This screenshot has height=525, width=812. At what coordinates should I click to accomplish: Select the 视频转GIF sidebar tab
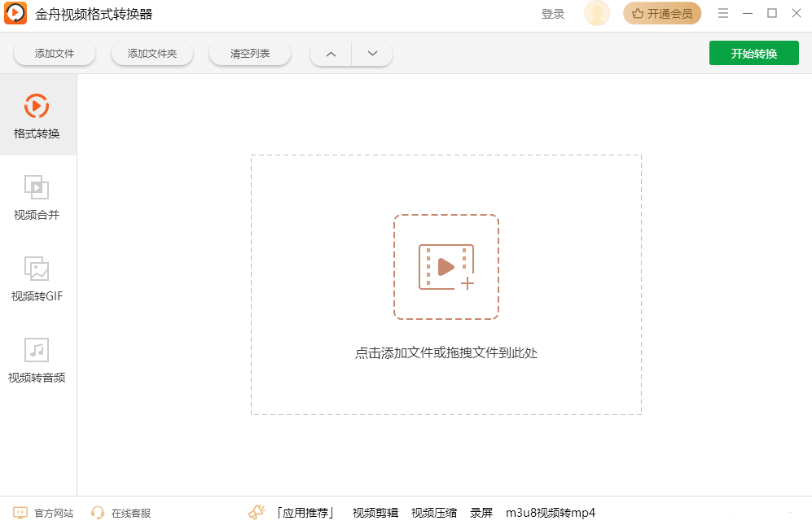[37, 278]
